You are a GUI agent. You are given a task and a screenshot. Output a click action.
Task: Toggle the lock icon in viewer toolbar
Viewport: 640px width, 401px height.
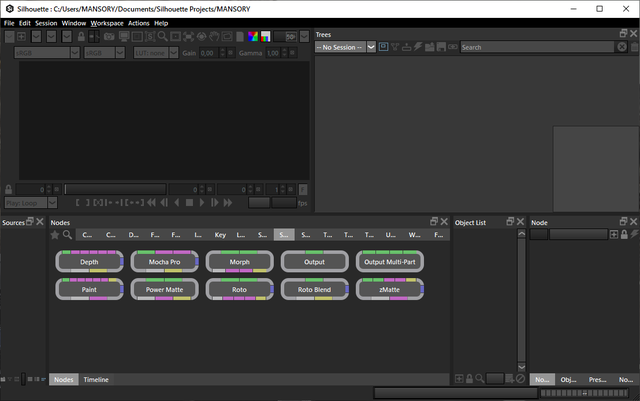tap(81, 36)
